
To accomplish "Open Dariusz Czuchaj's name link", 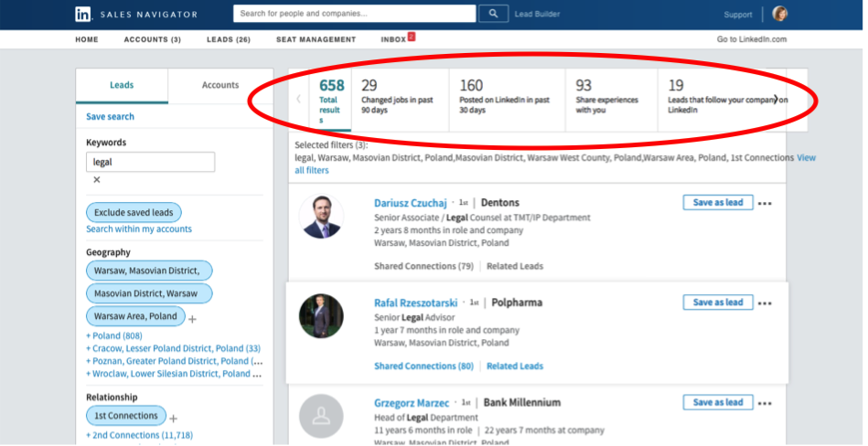I will coord(410,203).
